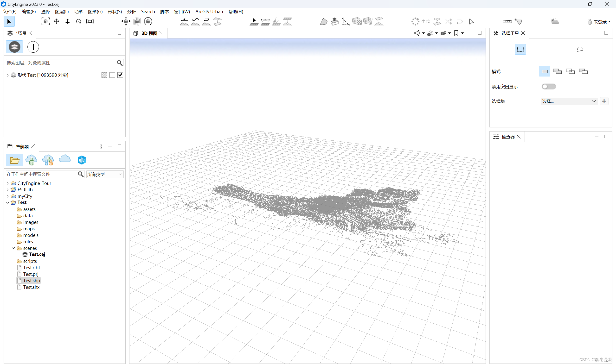Open the 图层(L) menu
The width and height of the screenshot is (616, 364).
coord(62,11)
